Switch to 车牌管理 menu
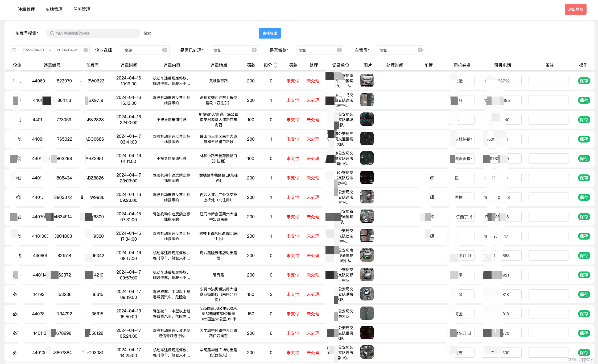598x364 pixels. [54, 9]
